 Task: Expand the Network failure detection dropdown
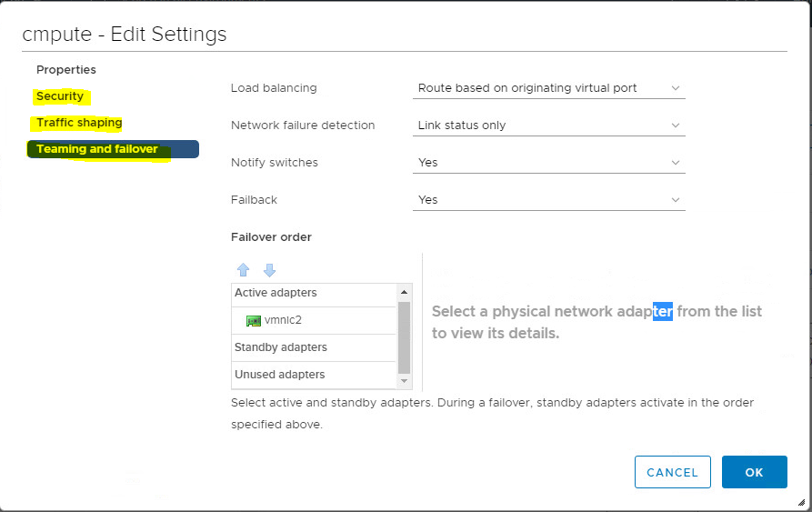pos(548,125)
